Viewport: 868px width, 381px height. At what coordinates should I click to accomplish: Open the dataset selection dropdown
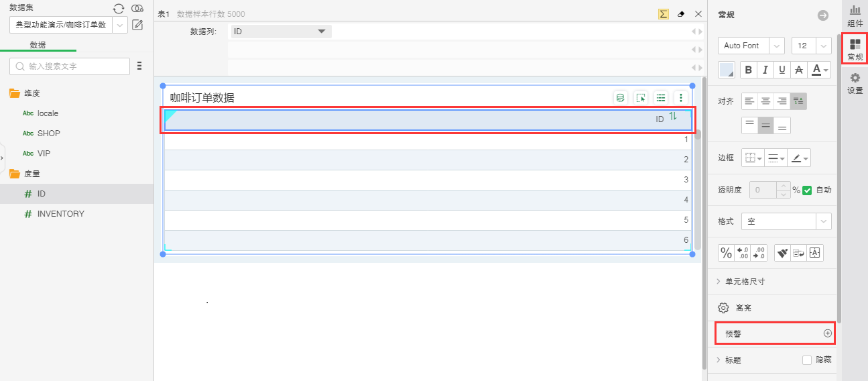pyautogui.click(x=120, y=25)
